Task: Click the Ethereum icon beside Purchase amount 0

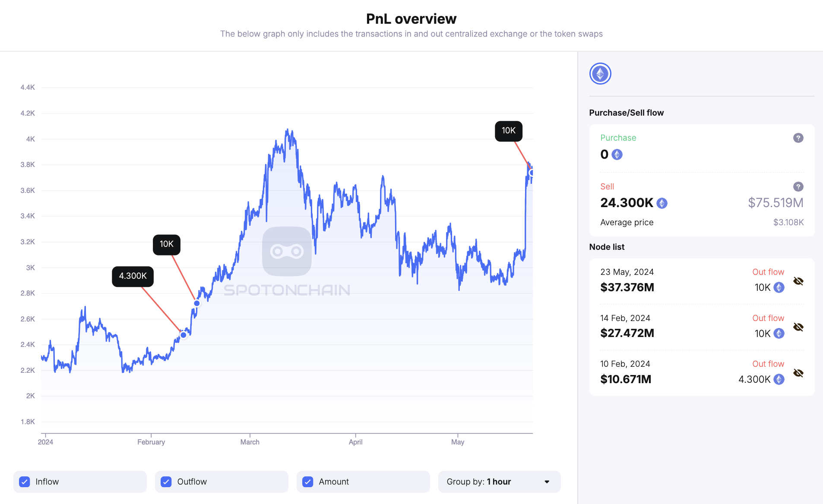Action: (x=617, y=154)
